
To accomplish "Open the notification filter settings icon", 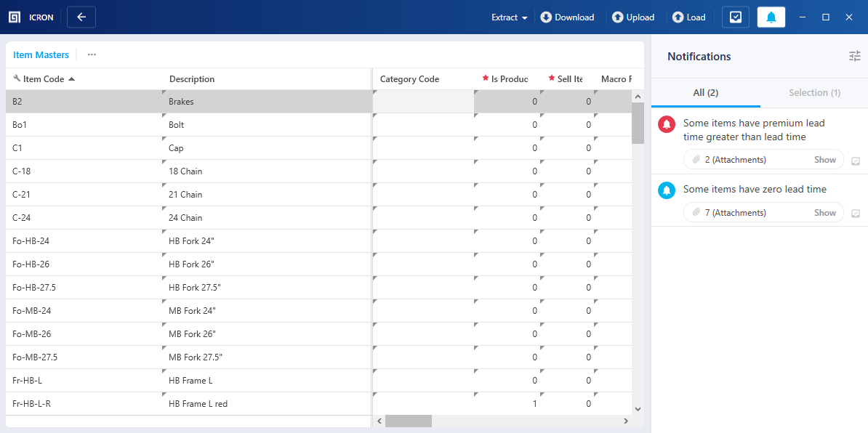I will tap(854, 56).
